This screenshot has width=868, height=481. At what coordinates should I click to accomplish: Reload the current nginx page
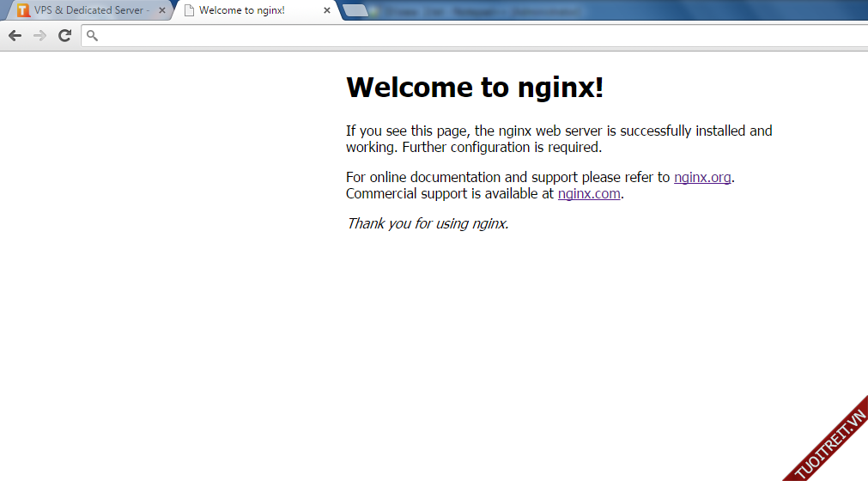[x=64, y=35]
